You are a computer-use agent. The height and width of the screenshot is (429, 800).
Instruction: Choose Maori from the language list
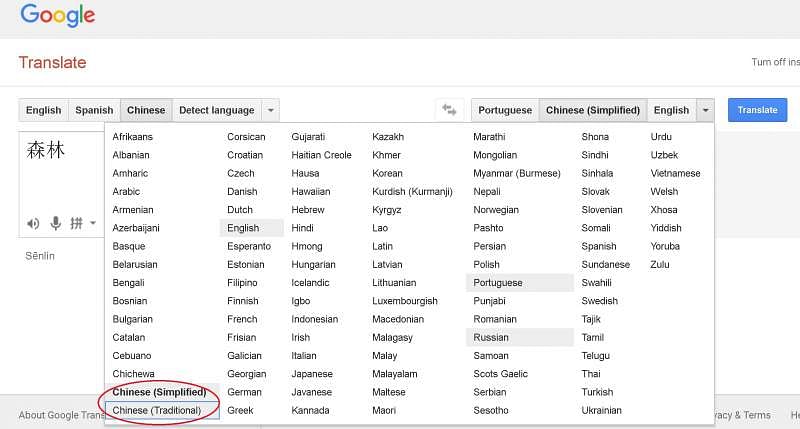(384, 410)
